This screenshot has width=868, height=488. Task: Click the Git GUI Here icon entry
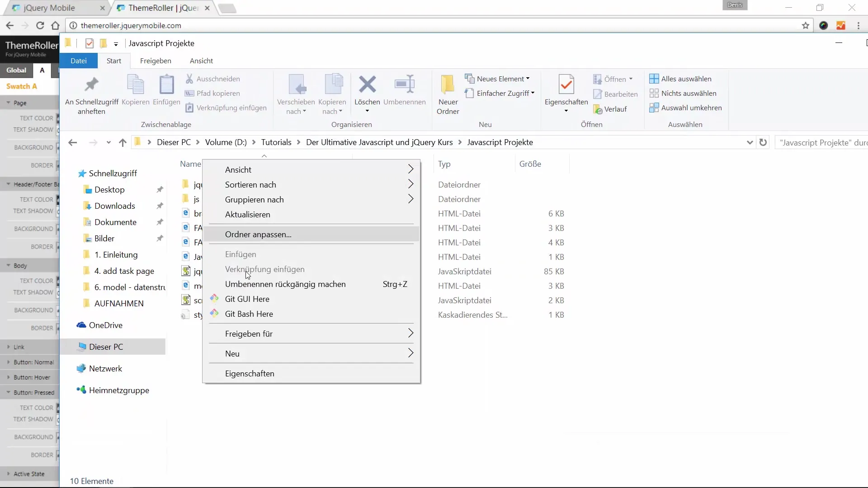pos(214,299)
